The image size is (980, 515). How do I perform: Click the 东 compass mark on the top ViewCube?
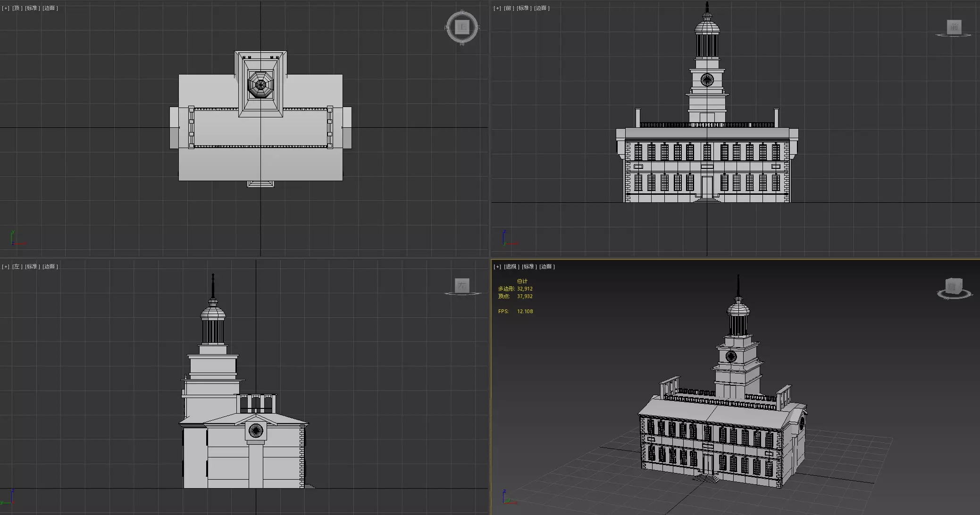[x=478, y=27]
